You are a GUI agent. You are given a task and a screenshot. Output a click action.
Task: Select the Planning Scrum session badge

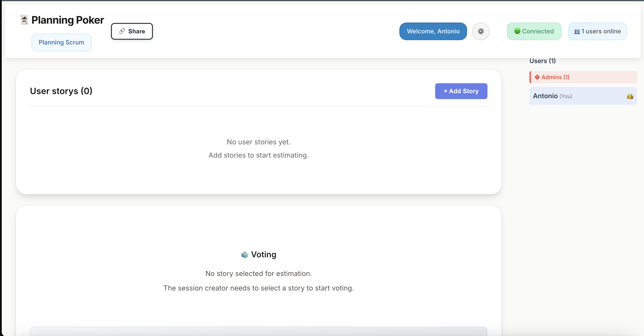61,42
